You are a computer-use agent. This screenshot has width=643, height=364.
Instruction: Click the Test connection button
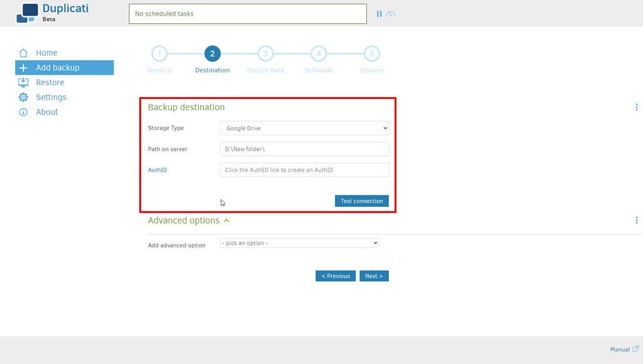(362, 201)
